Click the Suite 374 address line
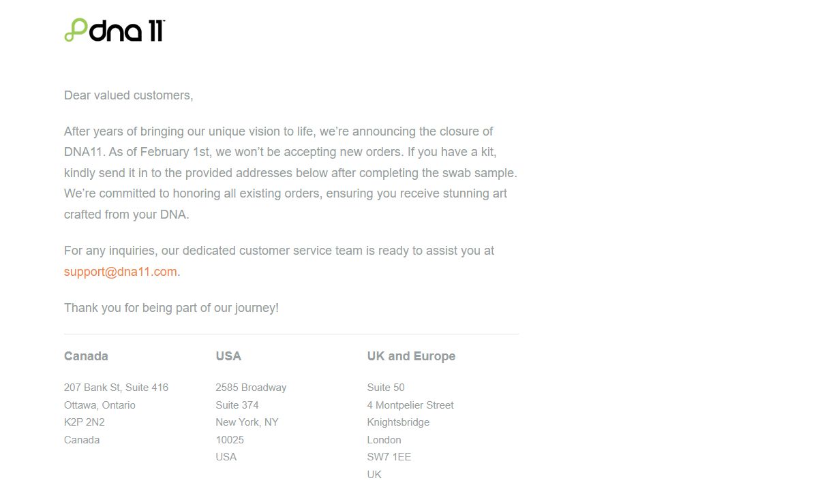The width and height of the screenshot is (818, 504). (x=237, y=405)
